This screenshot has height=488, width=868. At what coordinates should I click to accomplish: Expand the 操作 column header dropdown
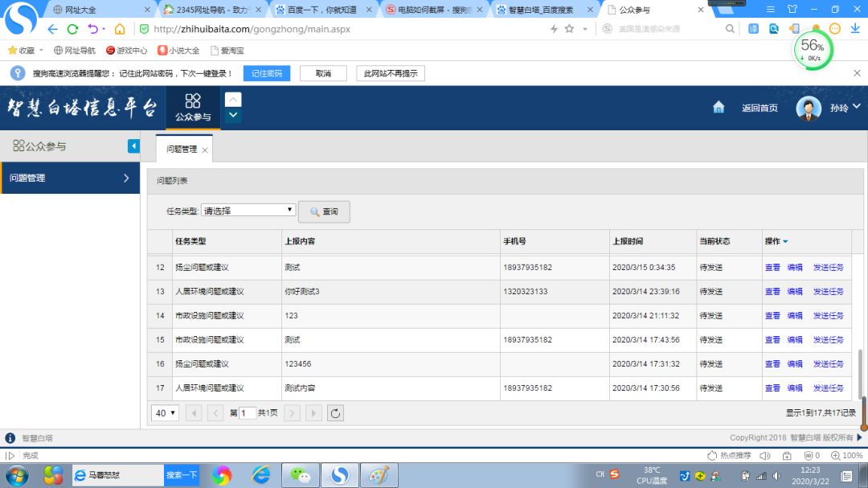(x=784, y=242)
